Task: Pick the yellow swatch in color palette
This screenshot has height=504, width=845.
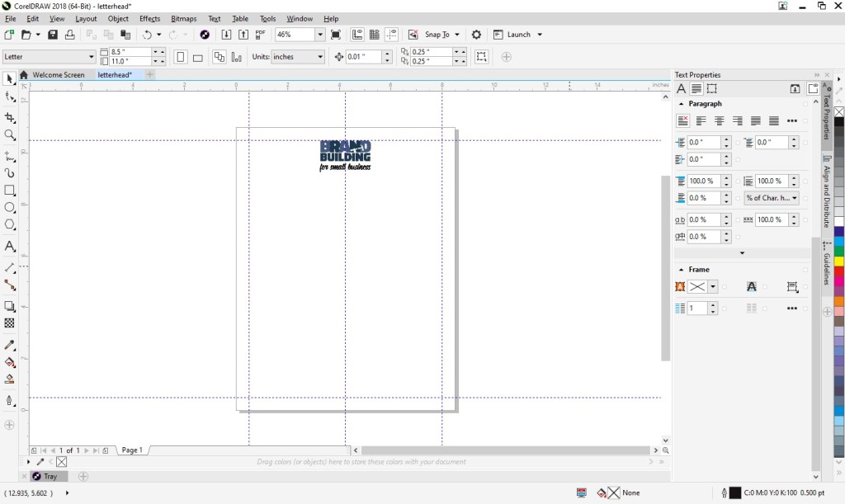Action: [838, 261]
